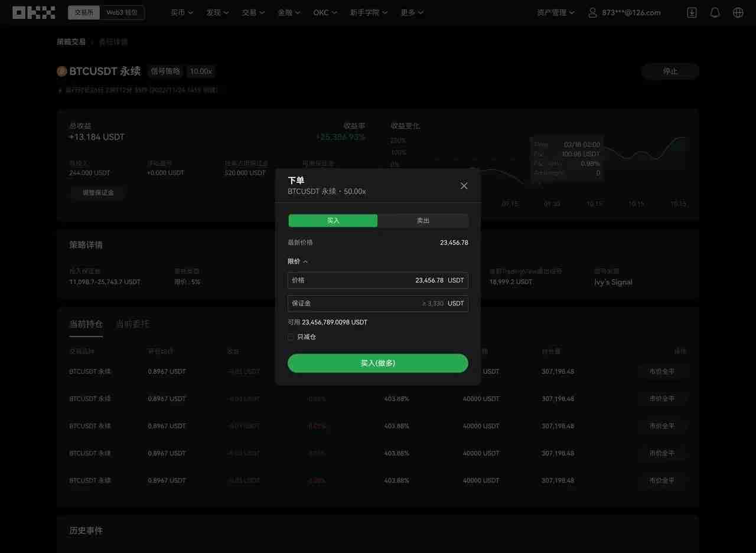Open the notification bell
Viewport: 756px width, 553px height.
(x=715, y=12)
